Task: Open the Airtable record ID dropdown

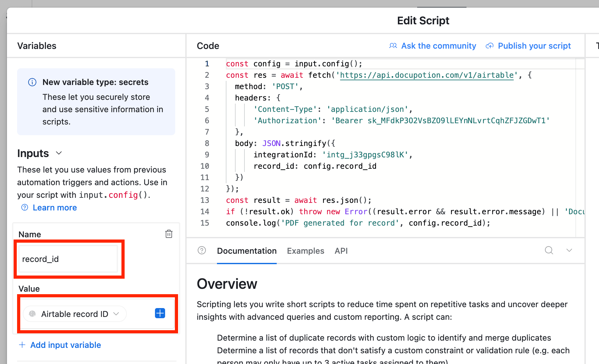Action: click(x=75, y=314)
